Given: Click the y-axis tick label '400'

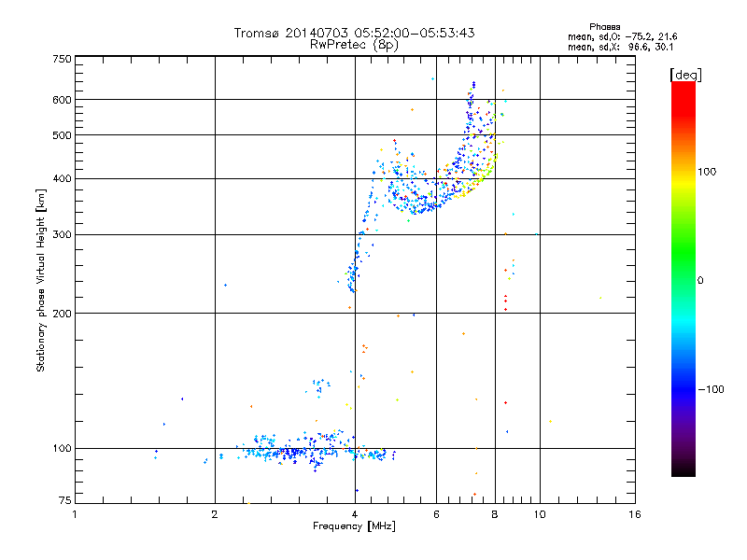Looking at the screenshot, I should point(62,179).
